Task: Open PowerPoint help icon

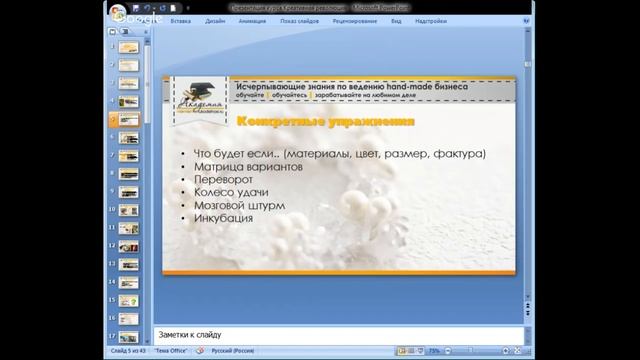Action: (527, 21)
